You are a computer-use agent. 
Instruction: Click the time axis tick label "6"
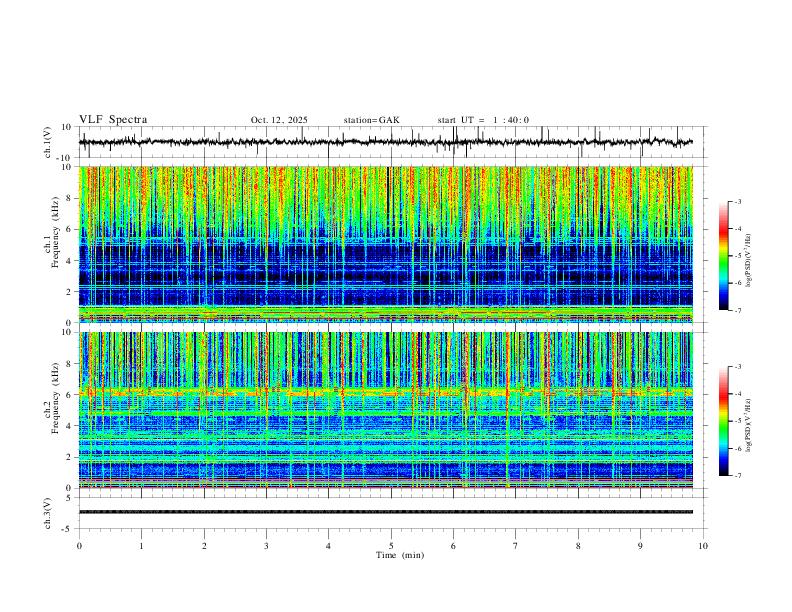click(453, 546)
